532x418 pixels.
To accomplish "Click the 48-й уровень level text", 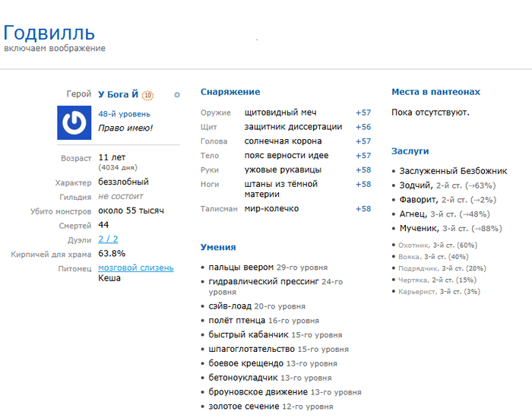I will 124,114.
